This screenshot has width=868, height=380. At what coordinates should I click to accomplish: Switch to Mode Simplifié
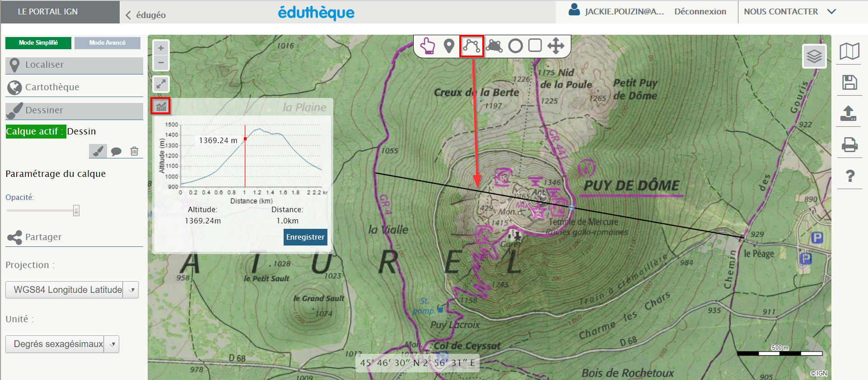pos(38,43)
